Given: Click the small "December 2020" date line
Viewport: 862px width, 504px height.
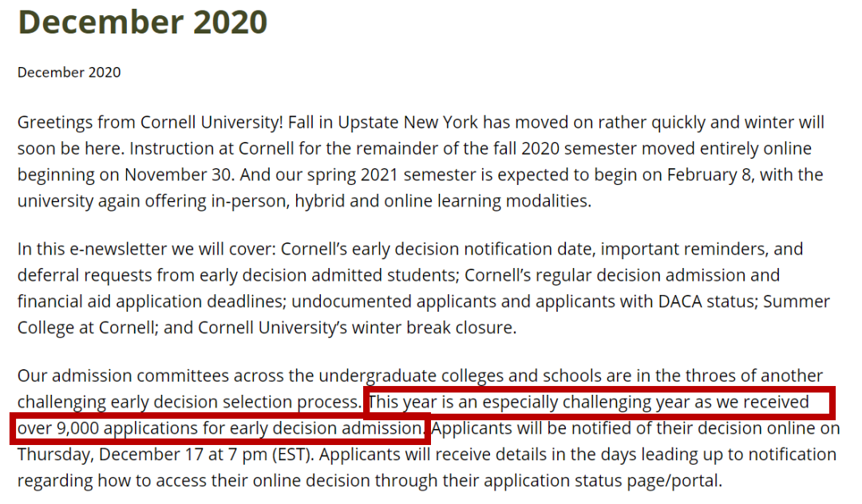Looking at the screenshot, I should click(x=69, y=73).
